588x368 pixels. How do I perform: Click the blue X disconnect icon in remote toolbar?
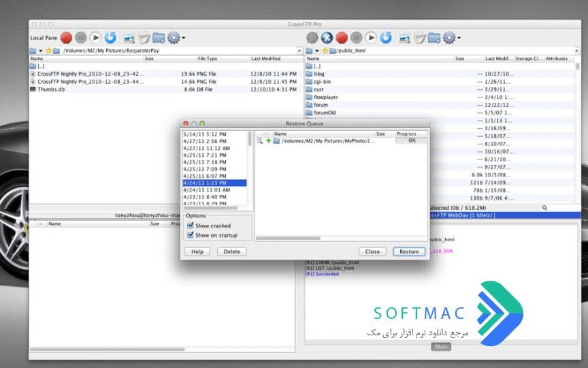coord(327,37)
